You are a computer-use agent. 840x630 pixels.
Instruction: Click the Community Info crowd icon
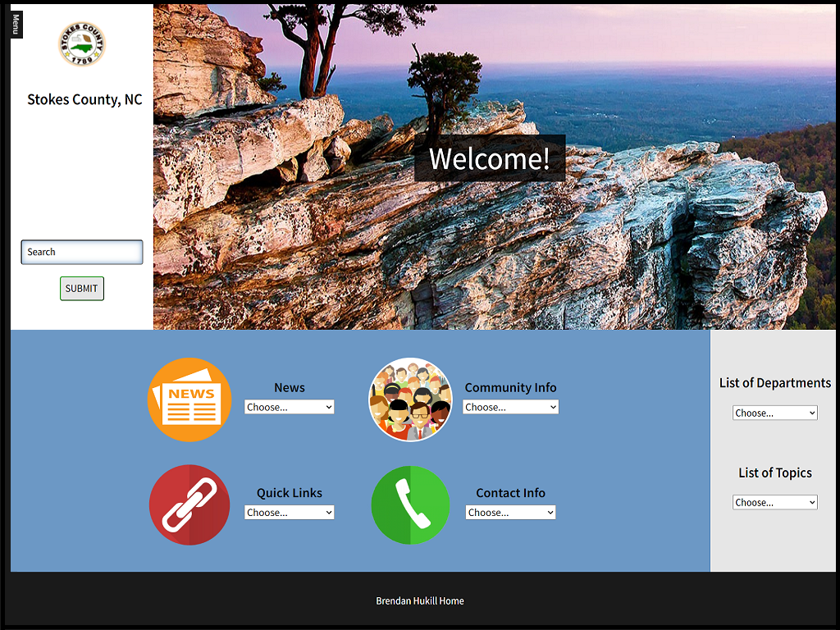[410, 399]
